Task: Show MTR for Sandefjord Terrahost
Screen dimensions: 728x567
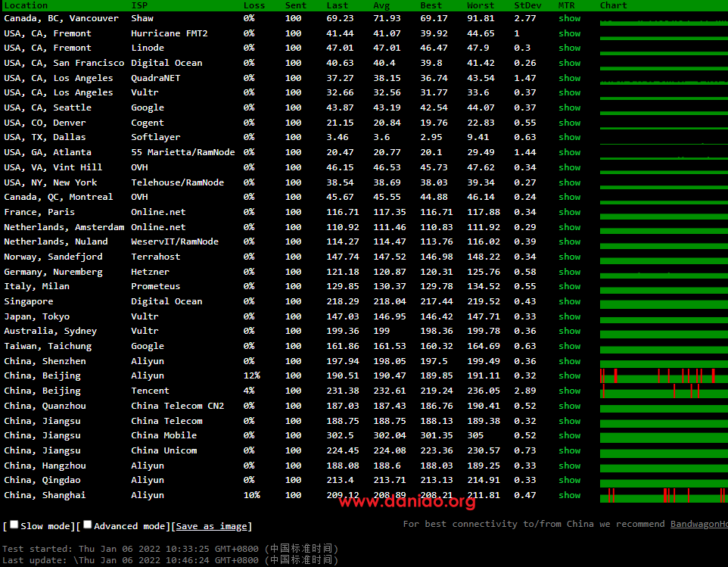Action: tap(569, 257)
